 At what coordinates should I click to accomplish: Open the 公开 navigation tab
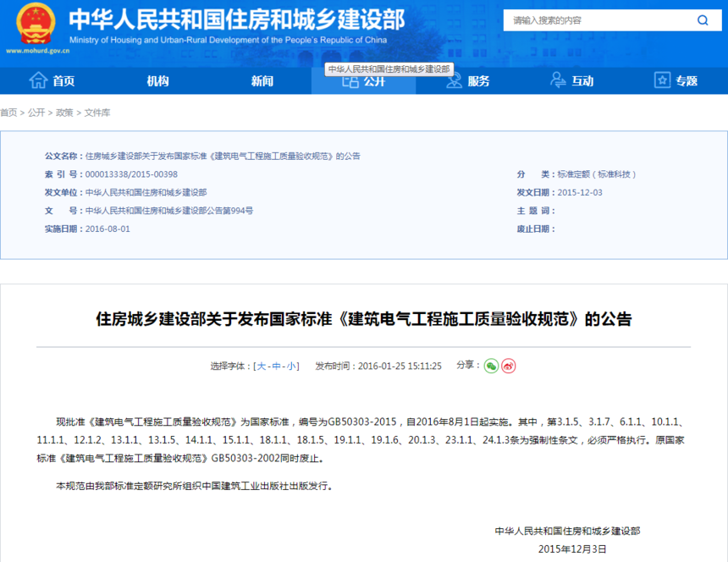(x=363, y=81)
